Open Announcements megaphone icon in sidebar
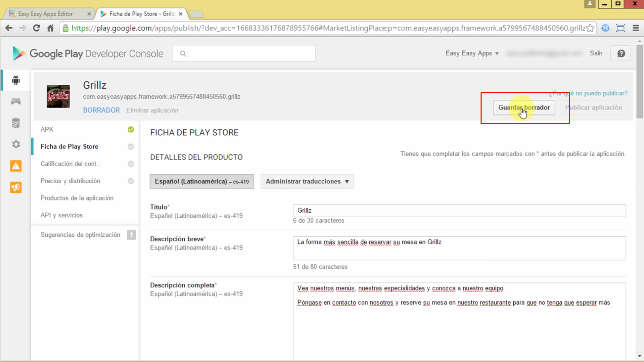644x362 pixels. coord(16,187)
